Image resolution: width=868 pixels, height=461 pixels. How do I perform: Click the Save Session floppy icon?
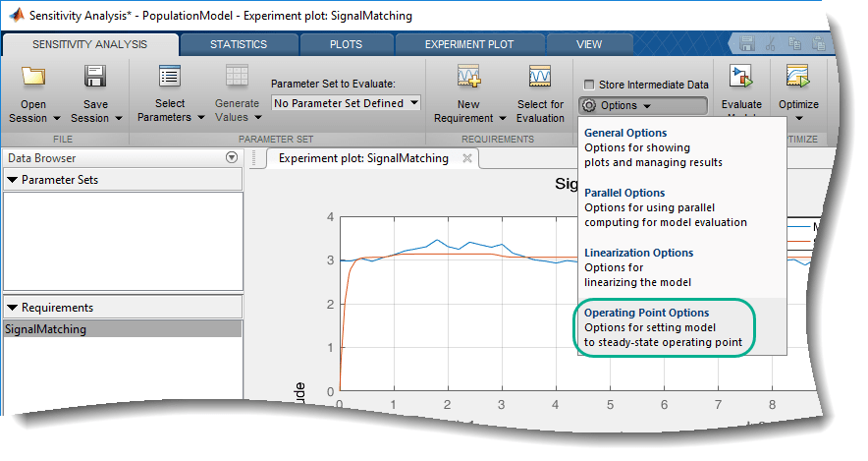[95, 78]
